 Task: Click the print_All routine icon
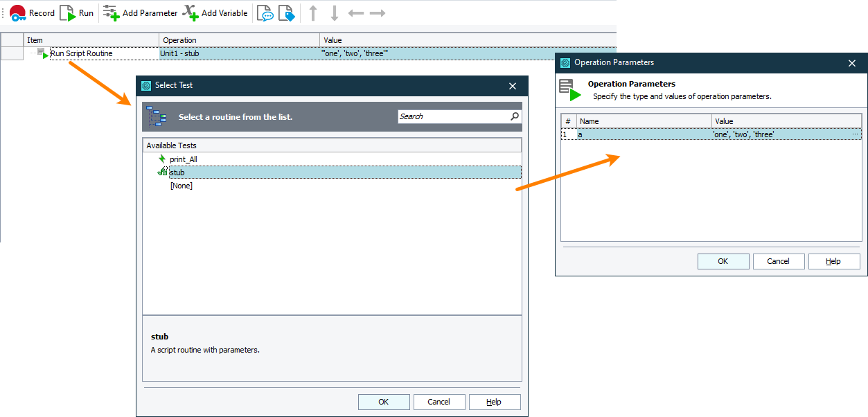(x=162, y=159)
